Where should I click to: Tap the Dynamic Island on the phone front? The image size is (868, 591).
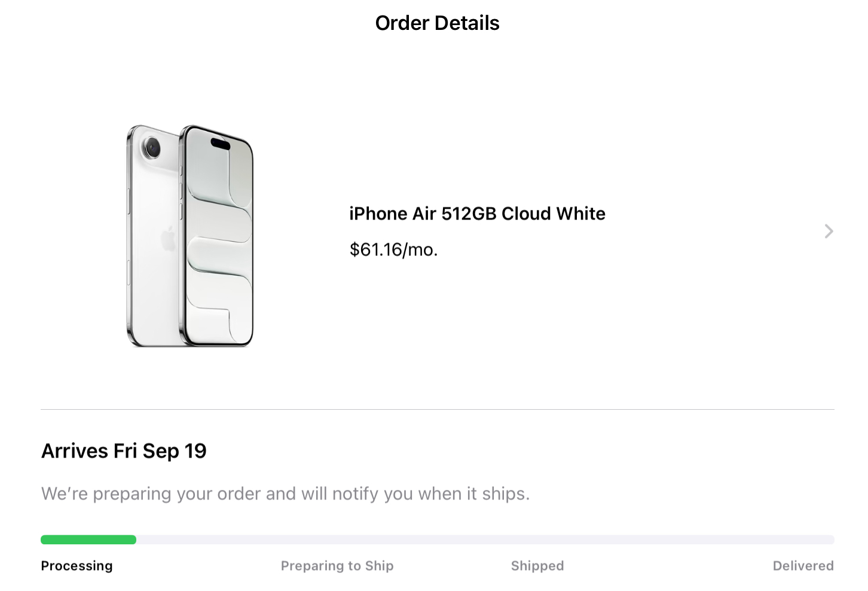[220, 144]
